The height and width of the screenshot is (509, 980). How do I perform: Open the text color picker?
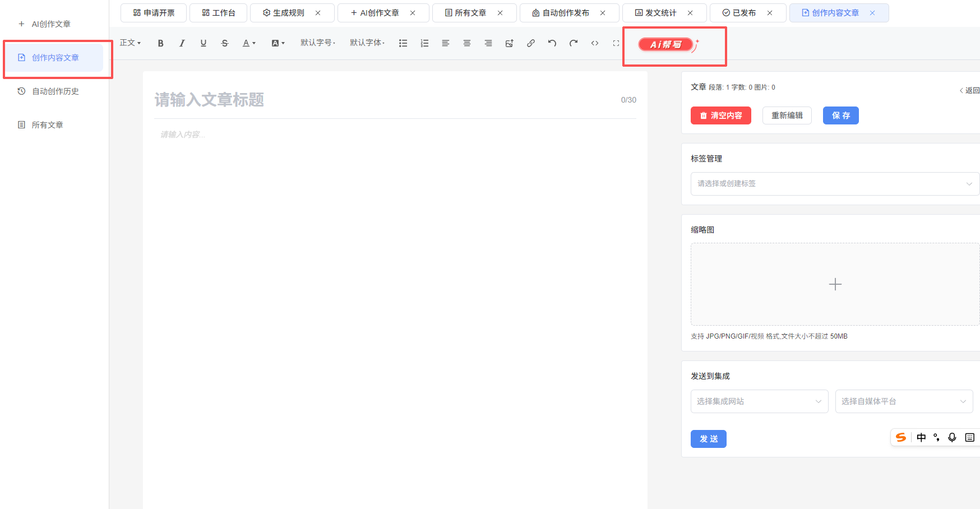click(248, 43)
